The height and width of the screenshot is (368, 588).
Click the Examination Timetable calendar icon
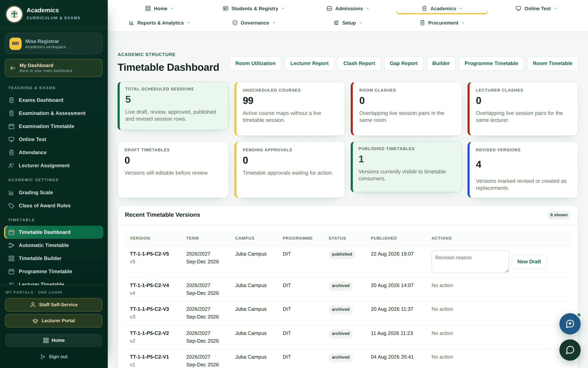tap(11, 126)
